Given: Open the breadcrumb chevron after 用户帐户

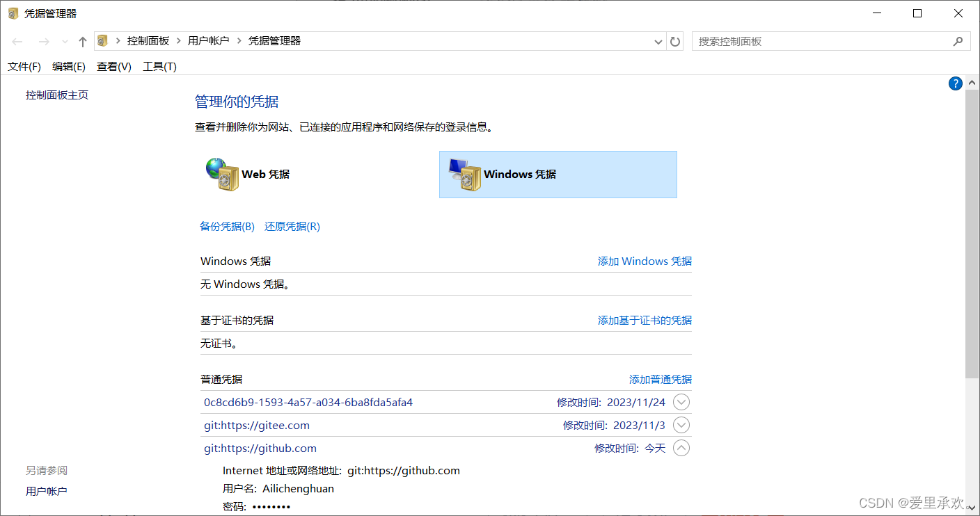Looking at the screenshot, I should (239, 41).
